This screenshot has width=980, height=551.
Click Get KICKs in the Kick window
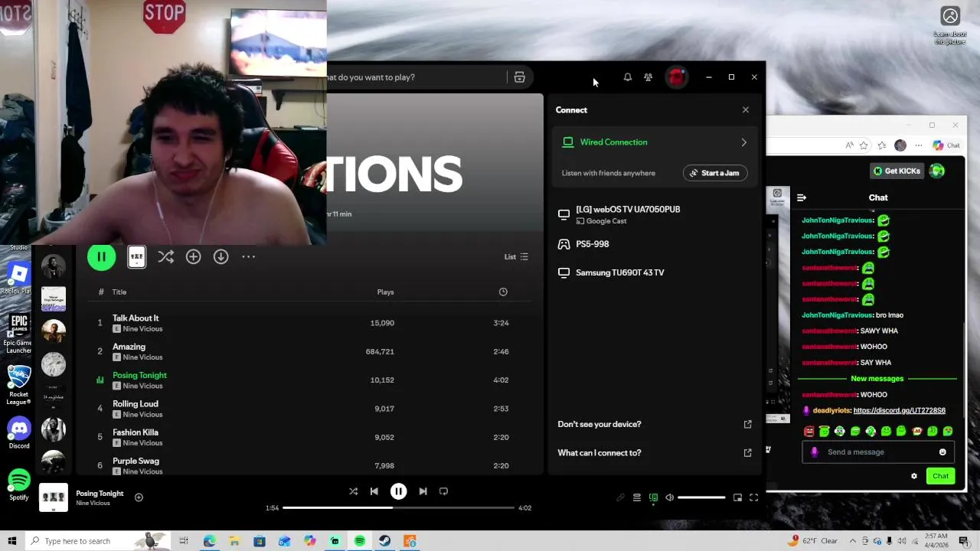tap(897, 171)
